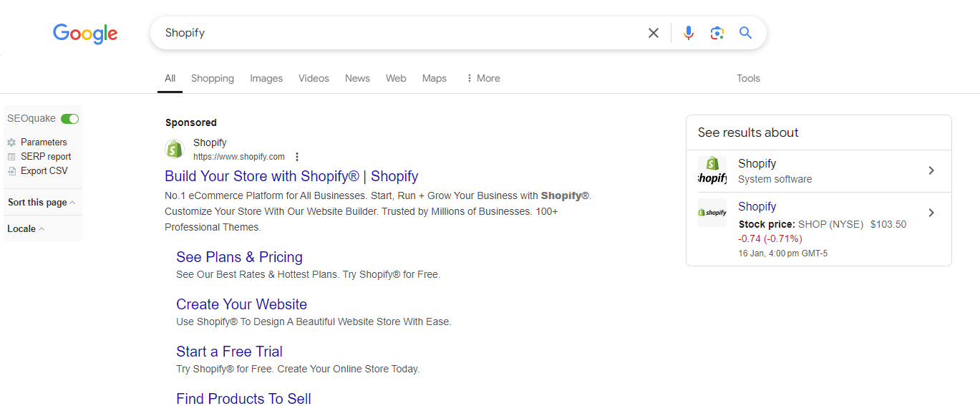Open the See Plans & Pricing link
980x406 pixels.
[239, 257]
